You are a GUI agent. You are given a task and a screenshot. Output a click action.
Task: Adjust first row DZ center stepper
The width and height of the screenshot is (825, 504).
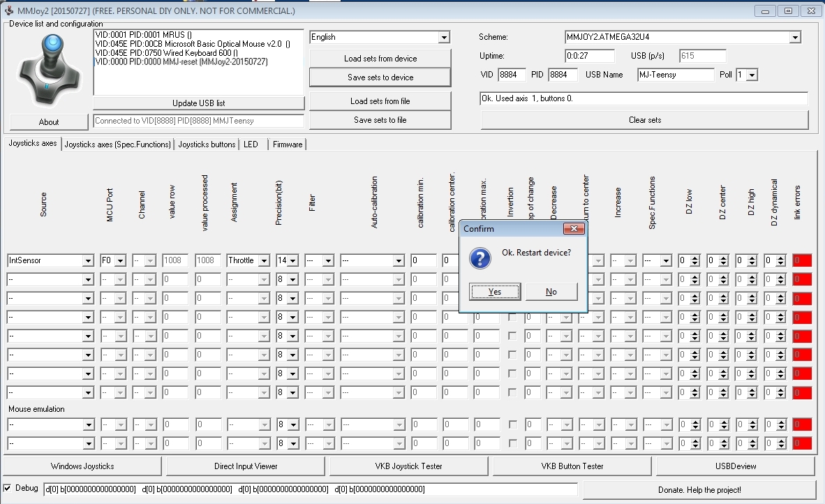[x=724, y=260]
